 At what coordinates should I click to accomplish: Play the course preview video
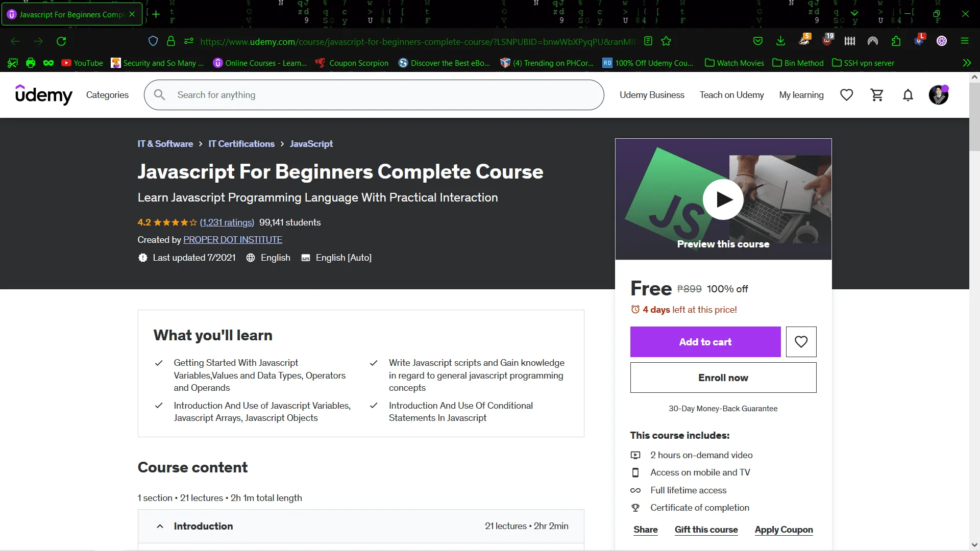pyautogui.click(x=723, y=199)
